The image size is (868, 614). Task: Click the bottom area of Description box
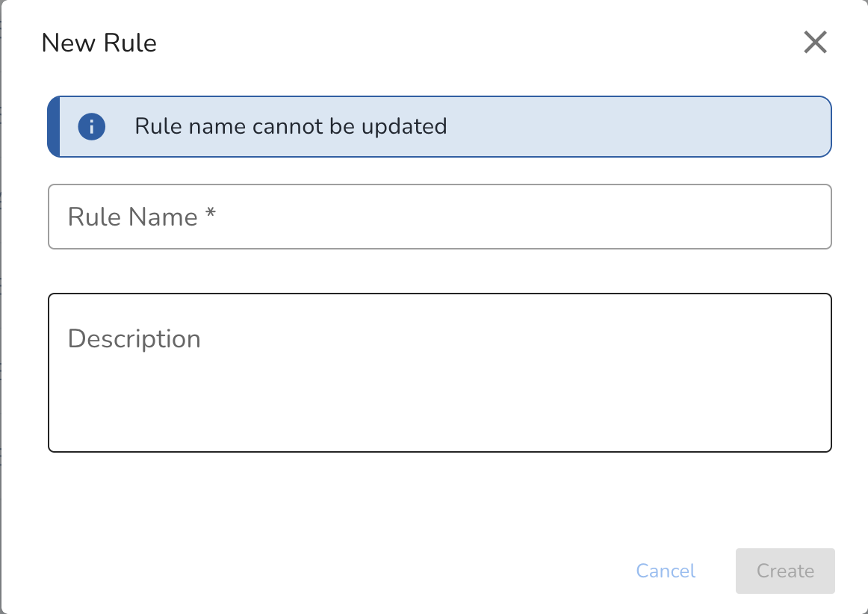click(x=439, y=427)
